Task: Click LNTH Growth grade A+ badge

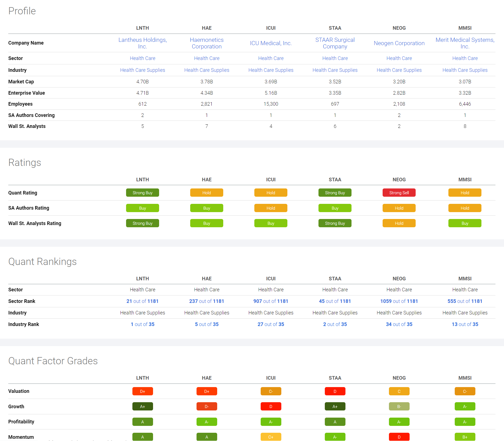Action: (x=143, y=407)
